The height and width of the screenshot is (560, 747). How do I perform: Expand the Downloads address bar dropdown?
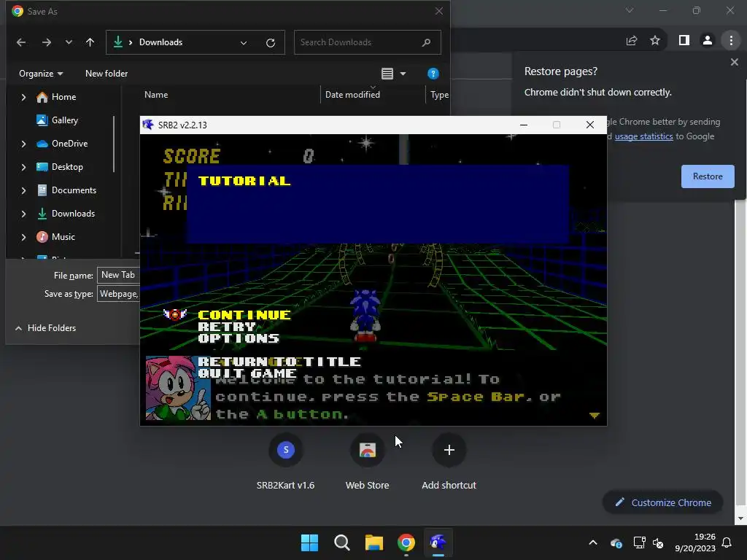coord(244,43)
